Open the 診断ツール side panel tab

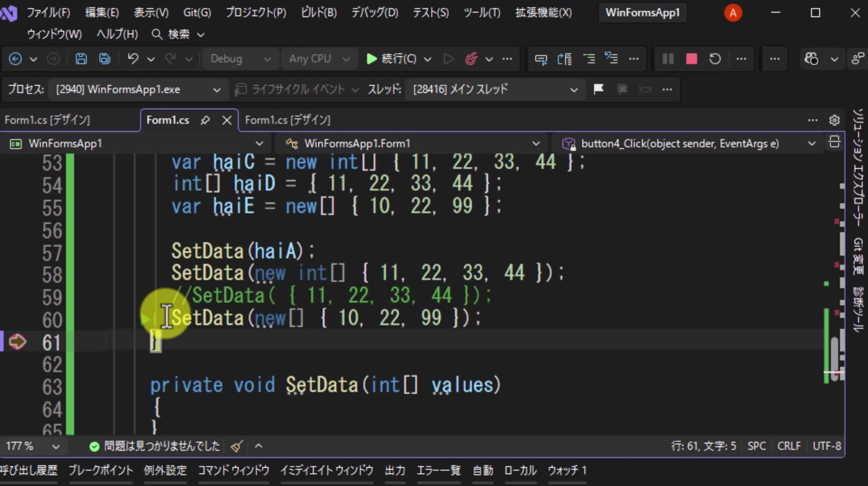click(857, 309)
